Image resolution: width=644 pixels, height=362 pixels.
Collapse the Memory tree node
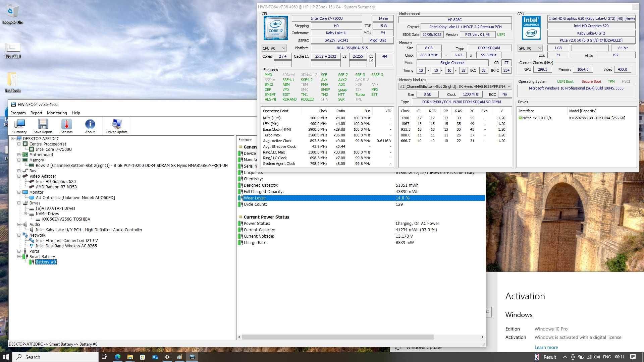19,160
